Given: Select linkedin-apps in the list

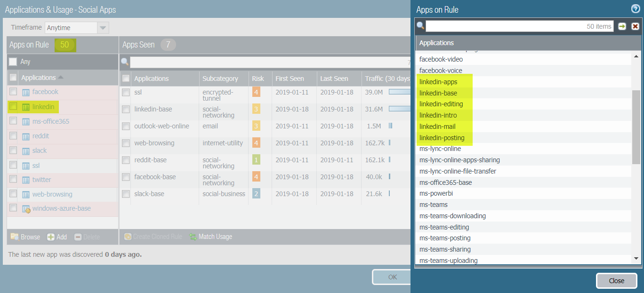Looking at the screenshot, I should tap(438, 82).
